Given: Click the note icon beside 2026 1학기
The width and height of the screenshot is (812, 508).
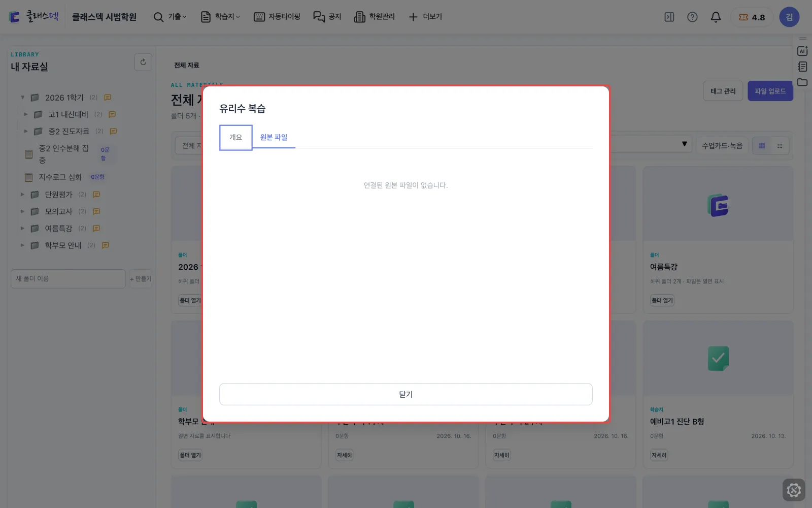Looking at the screenshot, I should point(108,98).
